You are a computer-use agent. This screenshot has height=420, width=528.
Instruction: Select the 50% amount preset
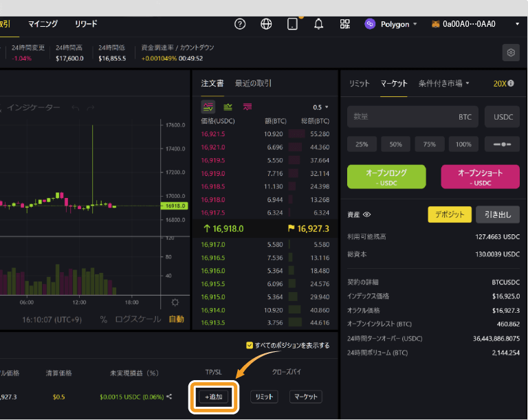pos(396,144)
